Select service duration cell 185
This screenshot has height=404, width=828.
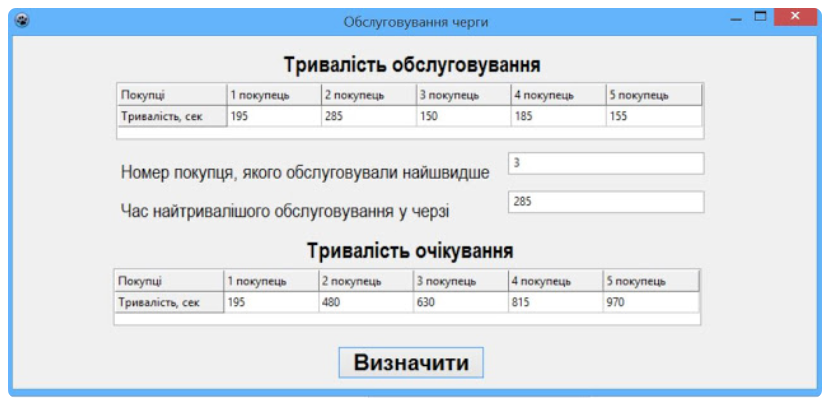559,116
